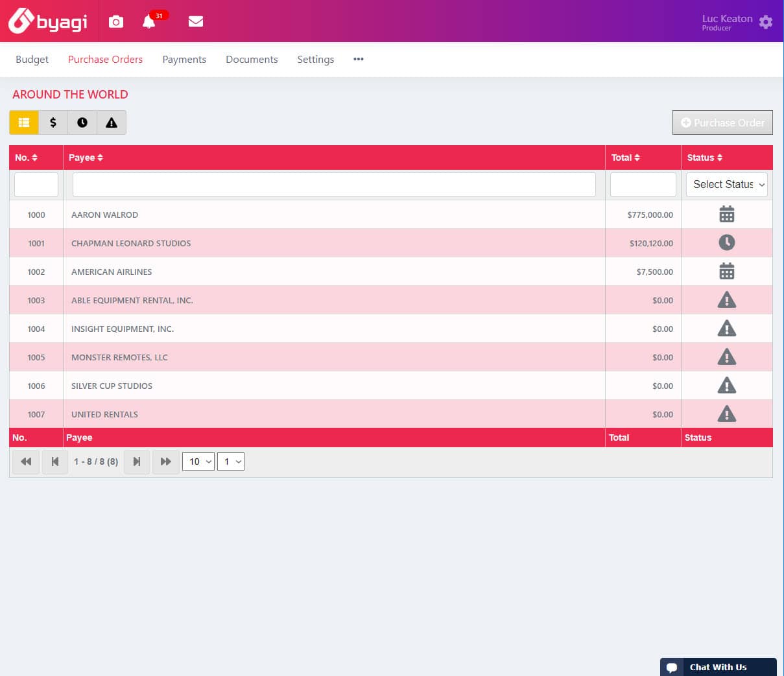Open user settings gear icon

(766, 22)
